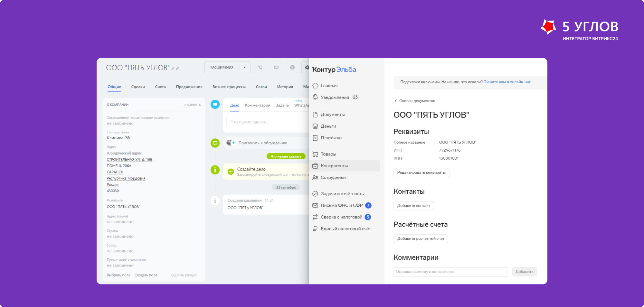644x307 pixels.
Task: Switch to the История tab
Action: [x=285, y=87]
